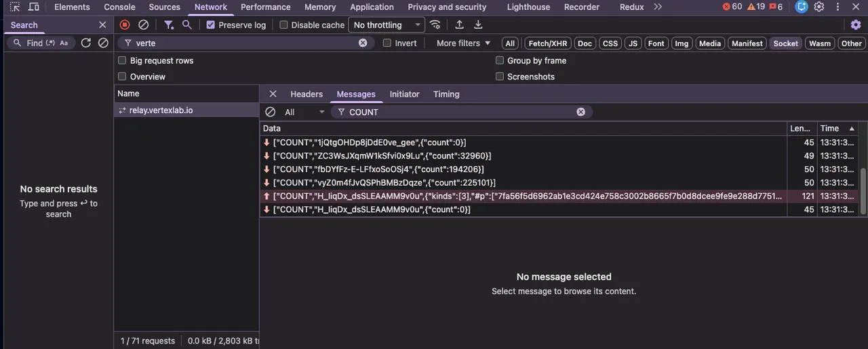Click the import HAR file upload icon
Viewport: 868px width, 349px height.
(459, 24)
